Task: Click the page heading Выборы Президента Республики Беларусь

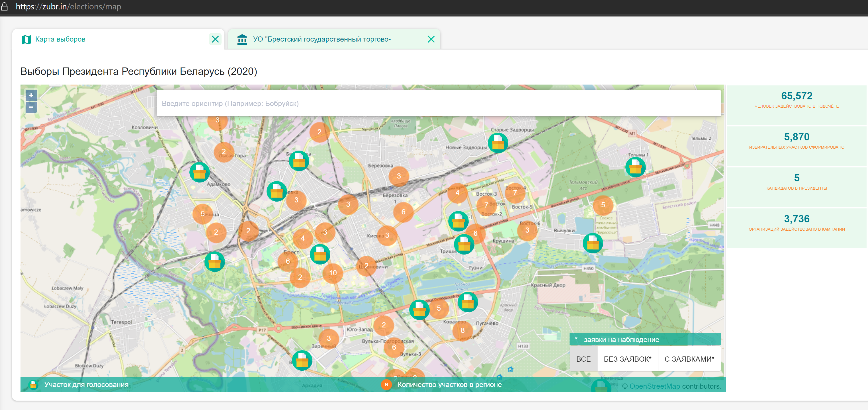Action: pyautogui.click(x=138, y=71)
